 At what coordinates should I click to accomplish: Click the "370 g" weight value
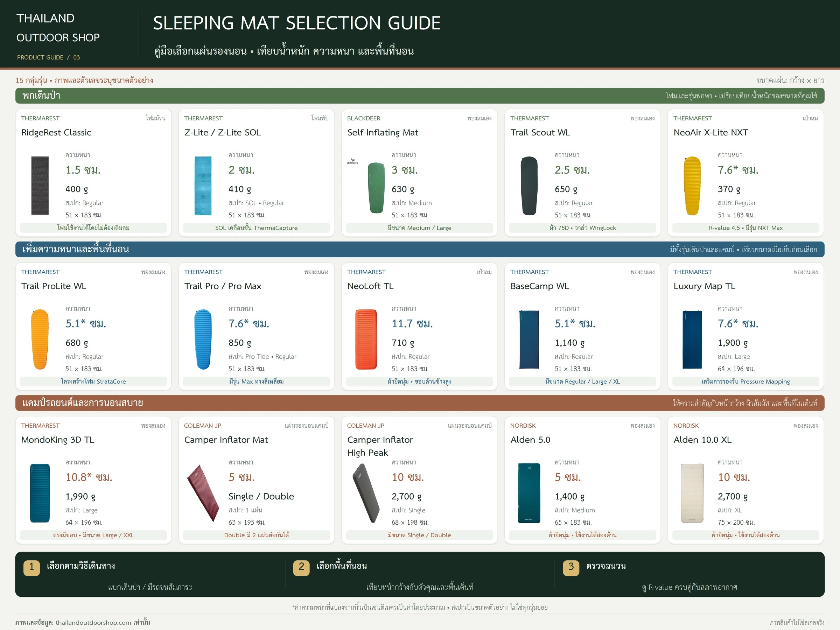[729, 189]
